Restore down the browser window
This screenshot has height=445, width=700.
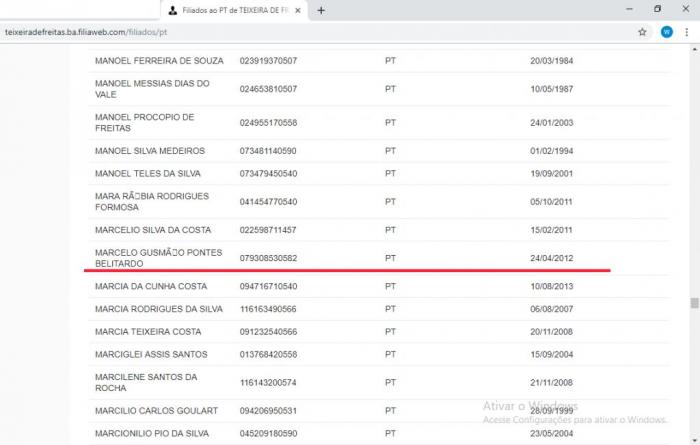point(657,9)
